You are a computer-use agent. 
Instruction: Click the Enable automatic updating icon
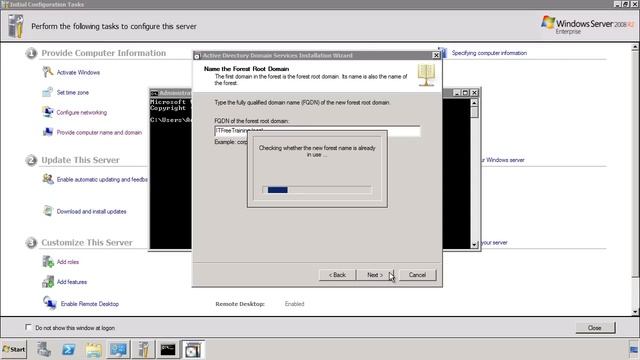point(48,179)
